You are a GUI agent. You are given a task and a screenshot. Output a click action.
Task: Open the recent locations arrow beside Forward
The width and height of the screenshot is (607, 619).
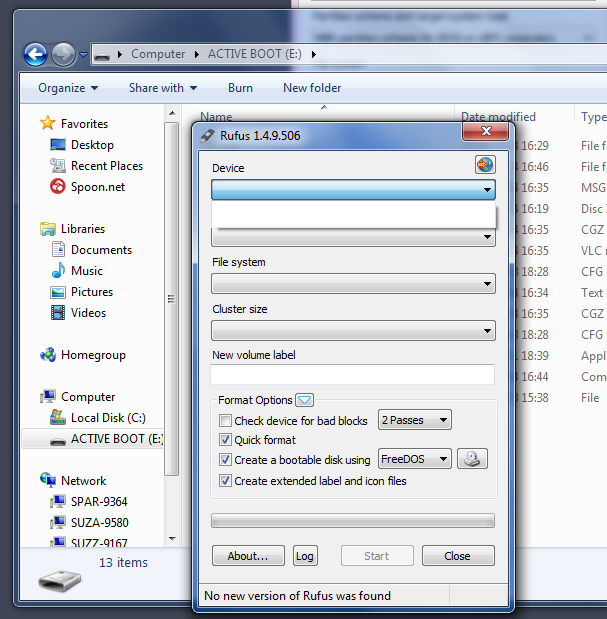[83, 54]
